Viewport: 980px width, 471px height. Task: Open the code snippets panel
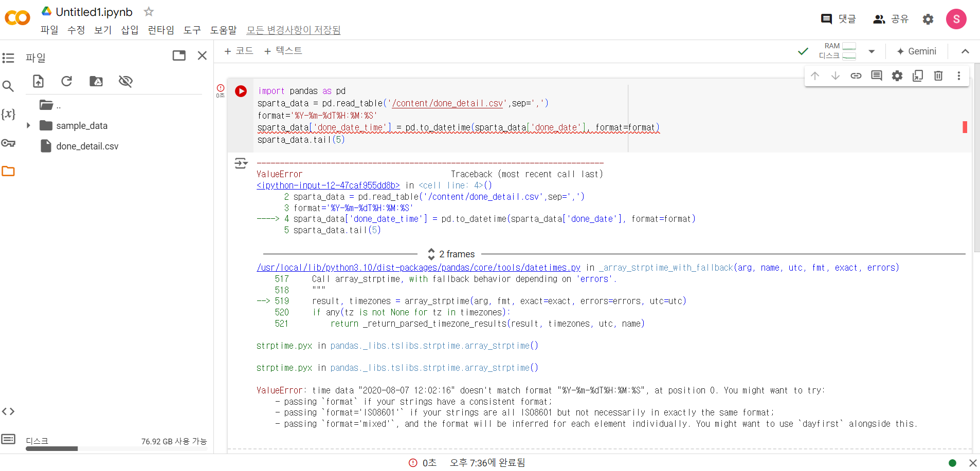[x=8, y=411]
